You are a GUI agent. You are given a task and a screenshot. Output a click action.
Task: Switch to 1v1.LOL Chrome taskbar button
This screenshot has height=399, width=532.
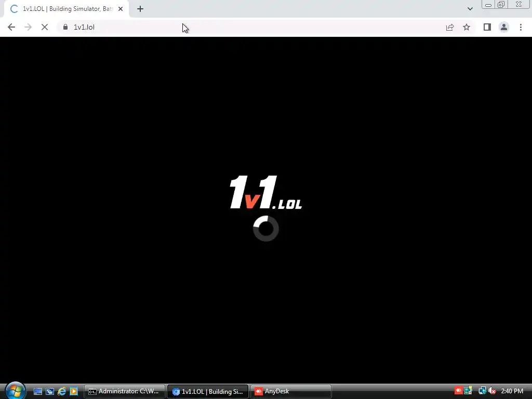[208, 391]
